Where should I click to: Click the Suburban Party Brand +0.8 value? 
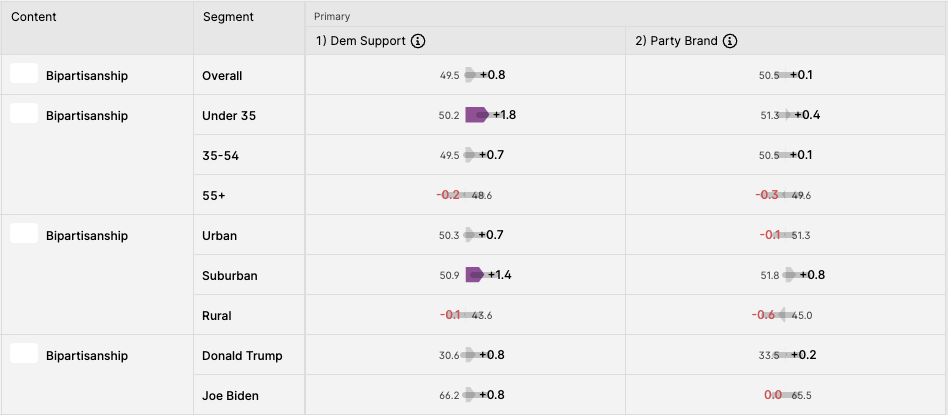pos(812,275)
